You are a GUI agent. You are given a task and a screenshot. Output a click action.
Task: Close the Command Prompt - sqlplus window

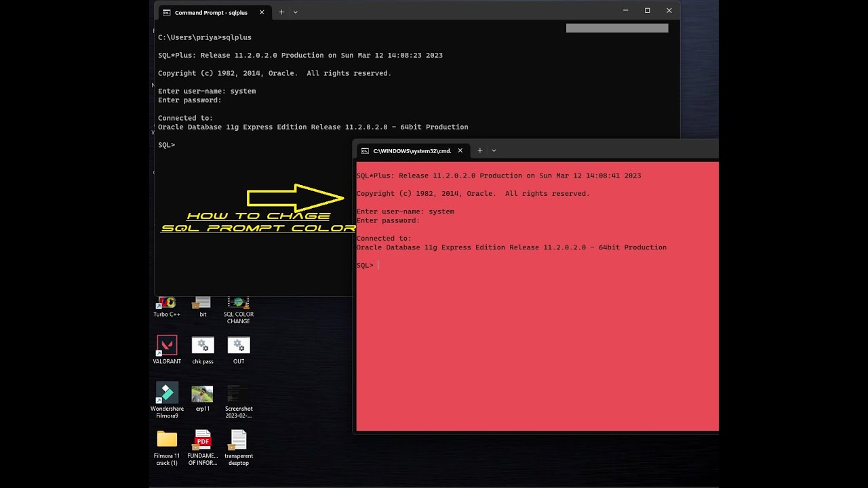click(x=669, y=11)
